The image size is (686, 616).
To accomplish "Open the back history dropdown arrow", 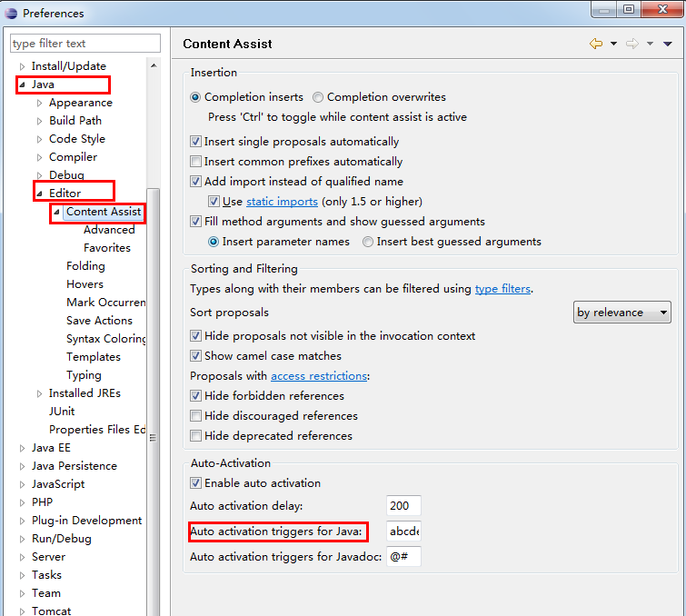I will tap(613, 44).
